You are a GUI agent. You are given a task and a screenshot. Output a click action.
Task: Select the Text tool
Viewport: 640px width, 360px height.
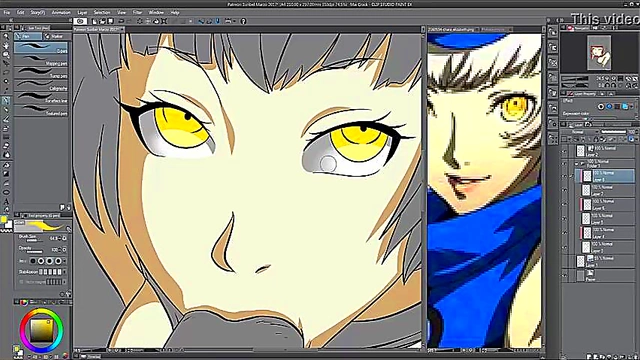point(6,201)
